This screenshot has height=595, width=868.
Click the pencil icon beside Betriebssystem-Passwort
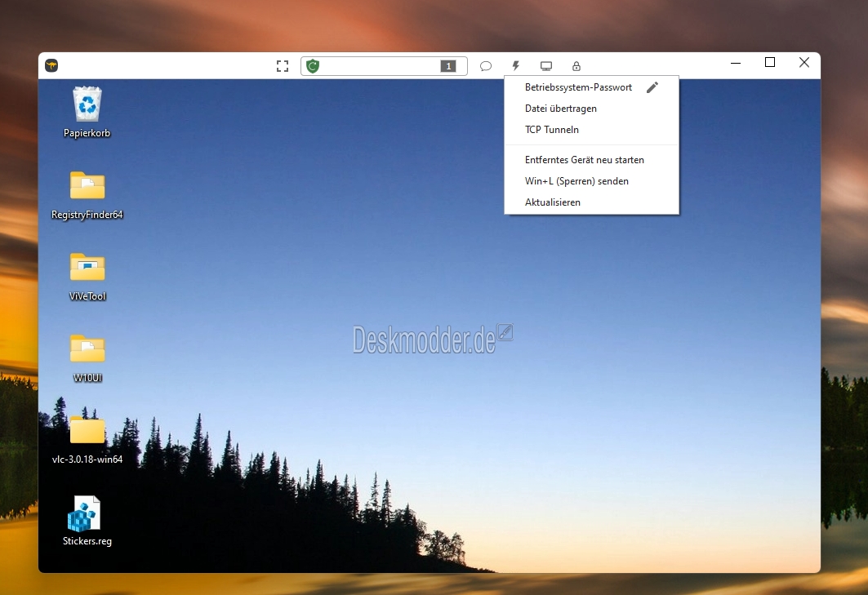point(652,87)
